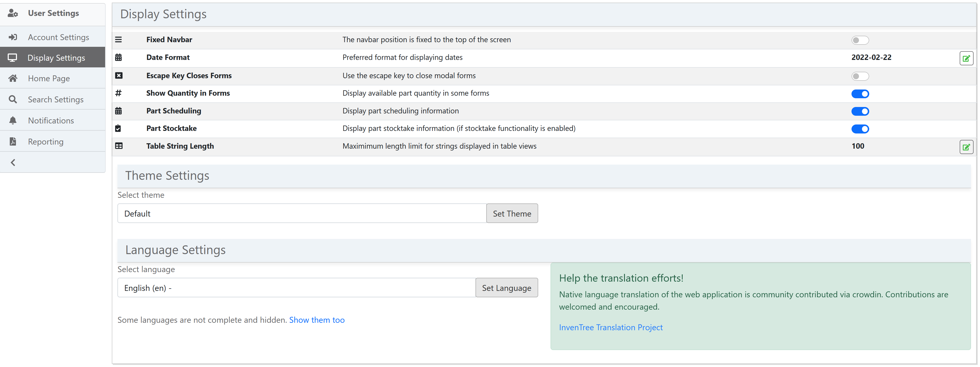Turn on Escape Key Closes Forms switch
Viewport: 980px width, 367px height.
pyautogui.click(x=860, y=76)
